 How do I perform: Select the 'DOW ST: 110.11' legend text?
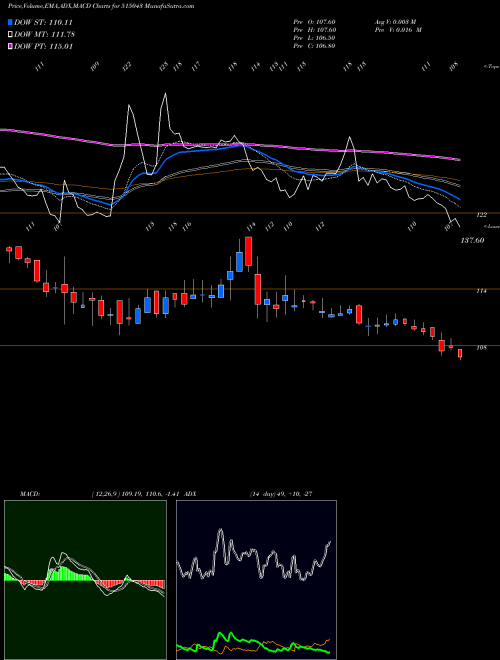pos(43,22)
